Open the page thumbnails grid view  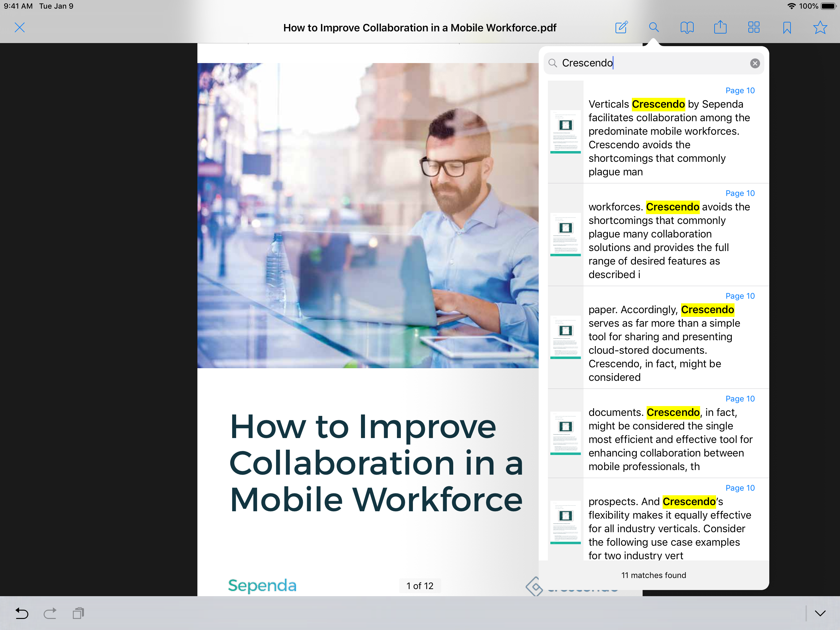coord(753,28)
